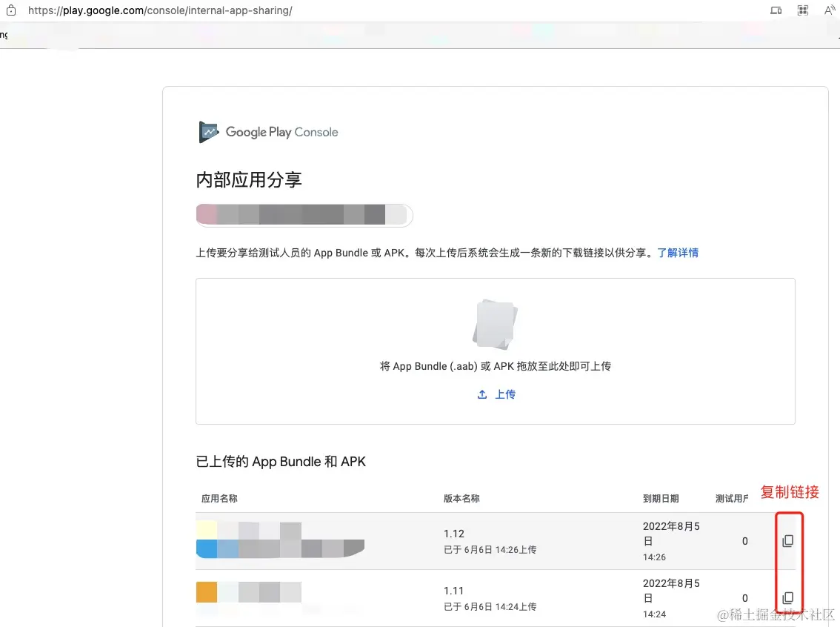840x627 pixels.
Task: Click the send-to-devices icon in browser toolbar
Action: click(776, 10)
